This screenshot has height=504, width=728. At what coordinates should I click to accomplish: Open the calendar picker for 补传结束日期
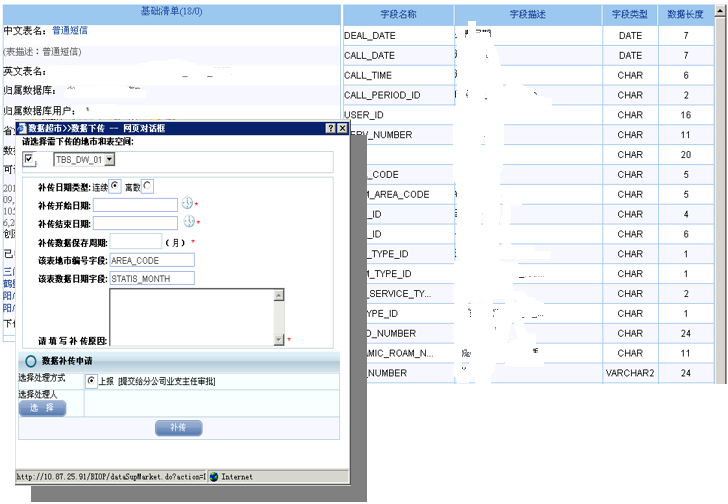(189, 221)
